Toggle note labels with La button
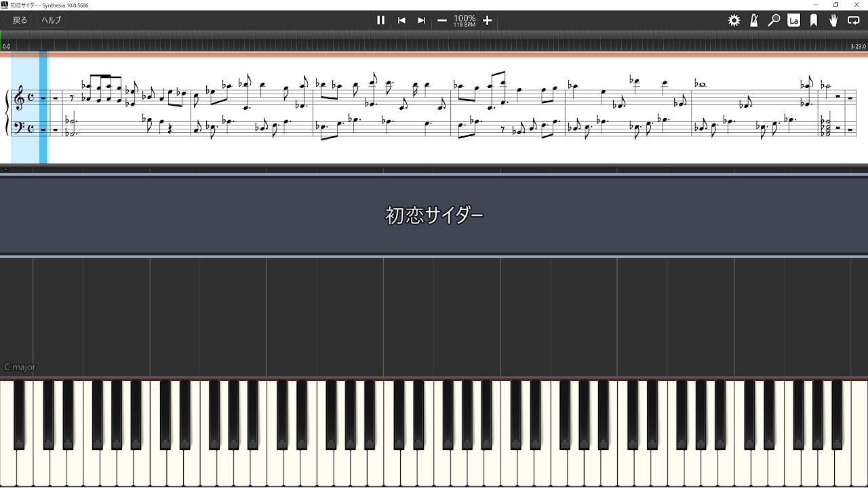This screenshot has height=488, width=868. pyautogui.click(x=793, y=20)
